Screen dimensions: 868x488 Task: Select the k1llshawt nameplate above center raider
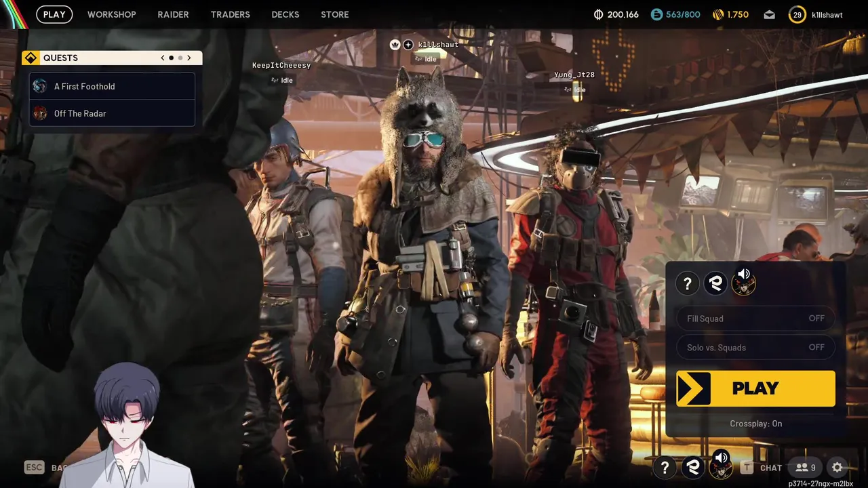coord(438,44)
